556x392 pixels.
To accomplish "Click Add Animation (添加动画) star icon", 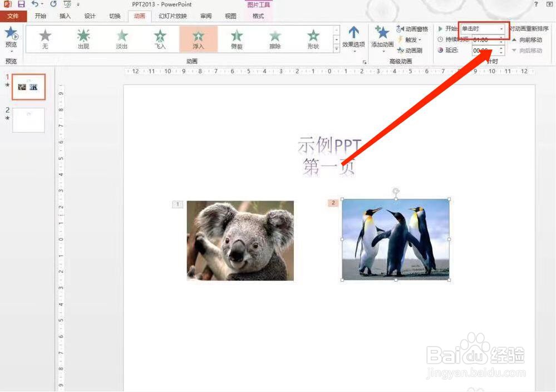I will pyautogui.click(x=382, y=32).
